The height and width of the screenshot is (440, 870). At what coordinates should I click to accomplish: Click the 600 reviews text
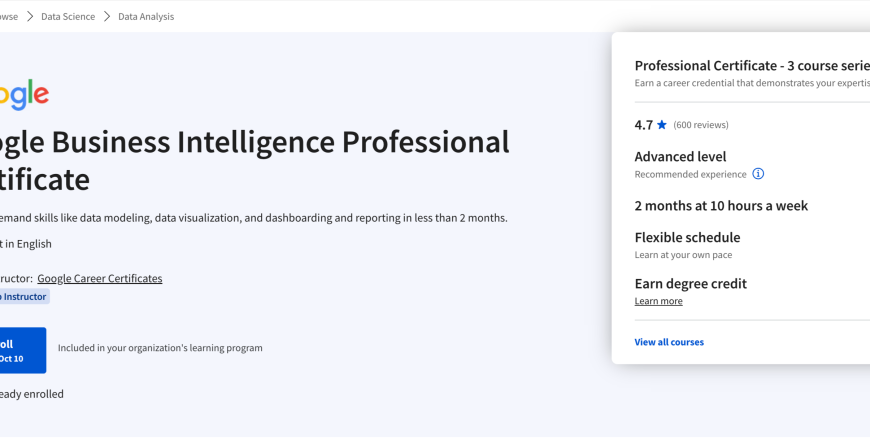pyautogui.click(x=701, y=125)
